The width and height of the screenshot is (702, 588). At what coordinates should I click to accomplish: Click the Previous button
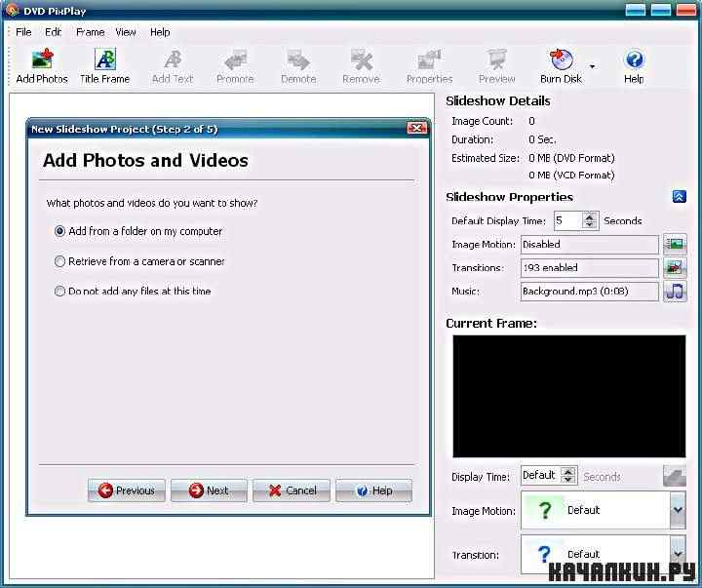[127, 490]
